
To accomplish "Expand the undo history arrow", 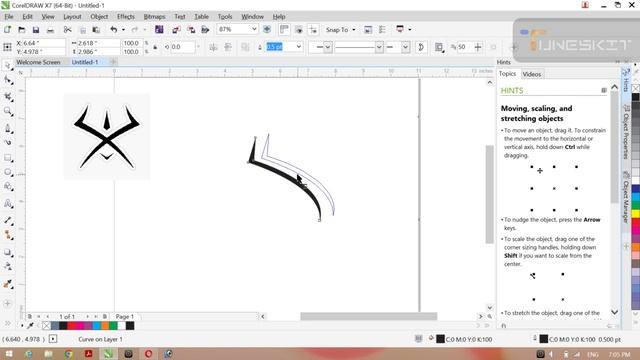I will (x=123, y=30).
